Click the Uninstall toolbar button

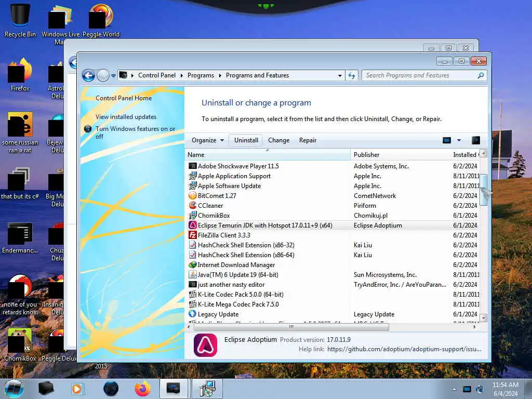246,140
